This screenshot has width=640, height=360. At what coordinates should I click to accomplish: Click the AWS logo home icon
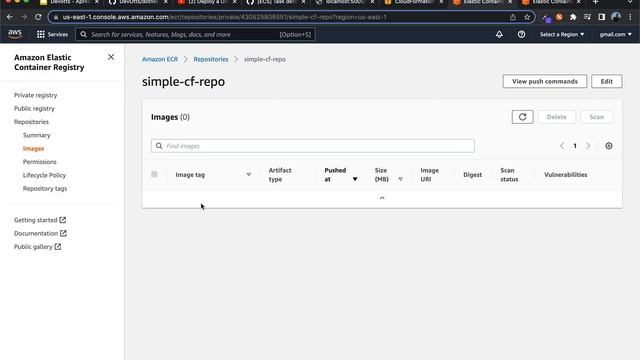[15, 34]
